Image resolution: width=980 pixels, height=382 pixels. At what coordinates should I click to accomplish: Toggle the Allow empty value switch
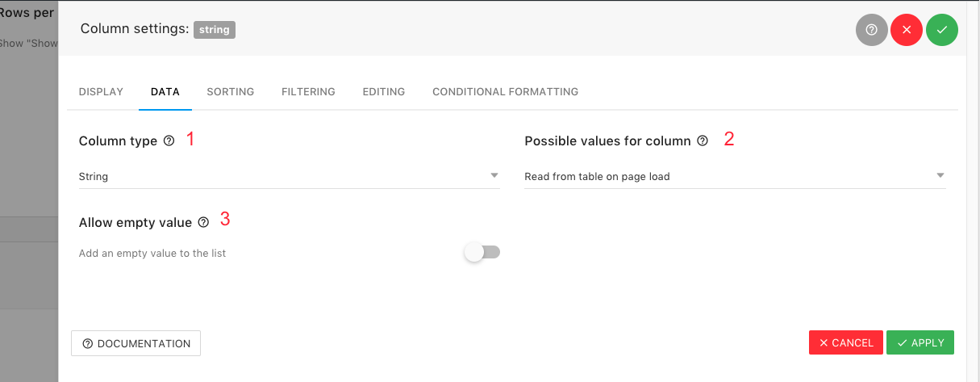pyautogui.click(x=482, y=253)
